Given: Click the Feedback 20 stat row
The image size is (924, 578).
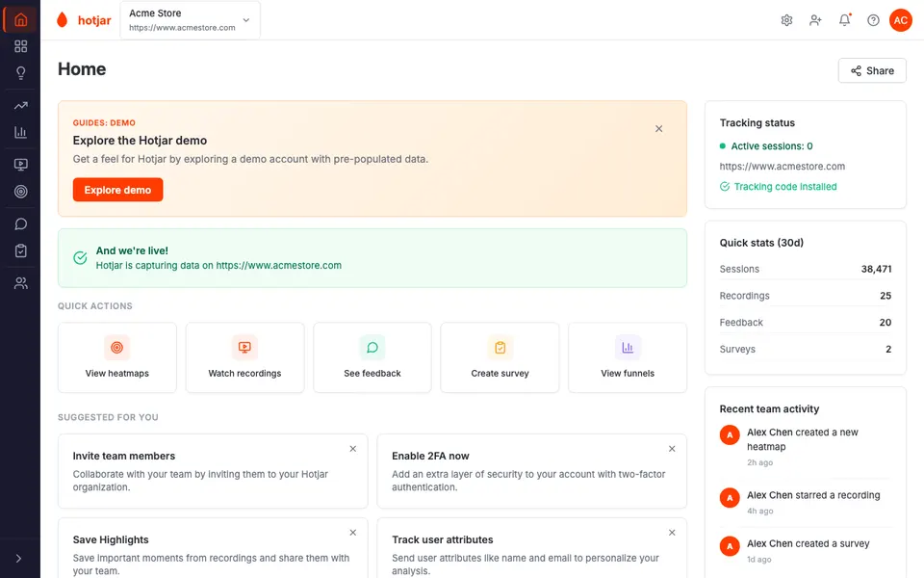Looking at the screenshot, I should click(x=805, y=323).
